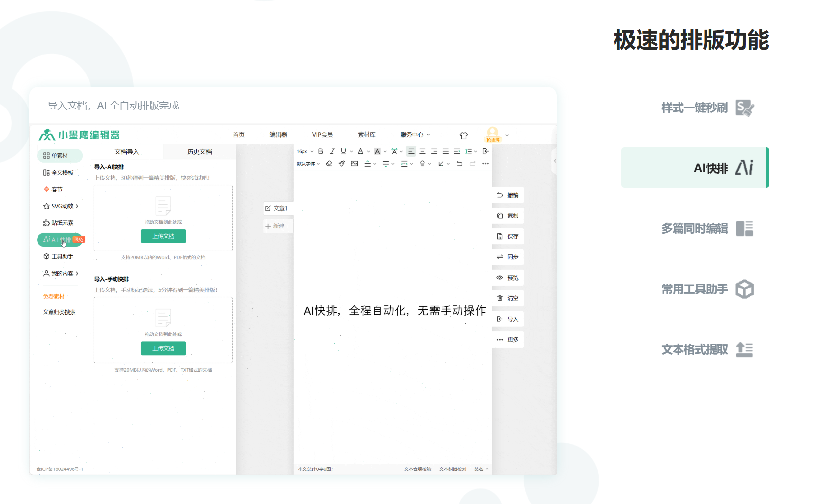
Task: Insert an image using the picture icon
Action: coord(354,164)
